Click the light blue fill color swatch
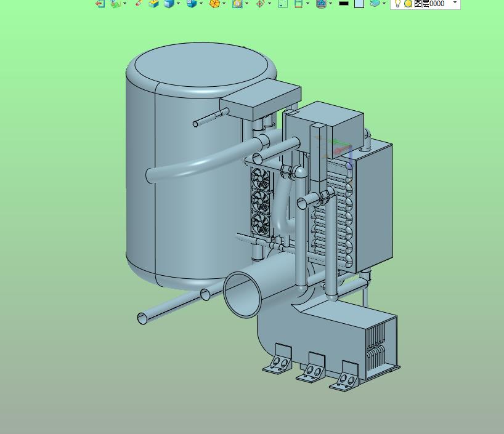This screenshot has height=434, width=504. click(359, 4)
